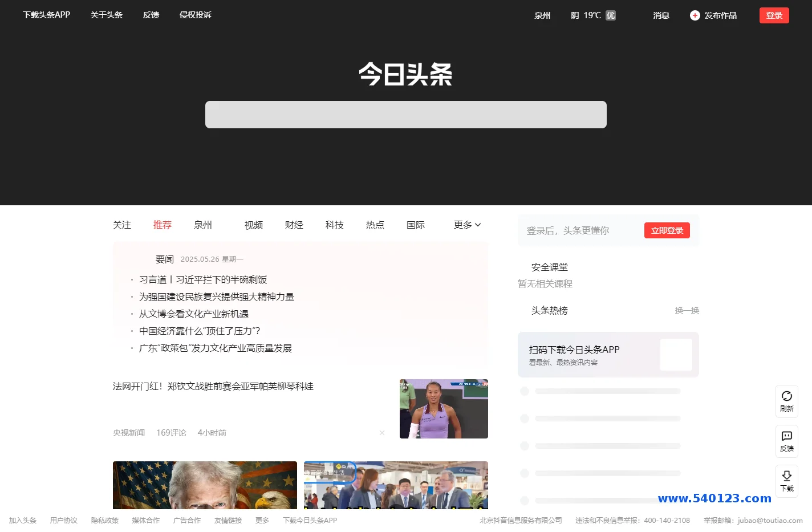Click the 阴 19℃ weather info
This screenshot has width=812, height=532.
click(586, 15)
